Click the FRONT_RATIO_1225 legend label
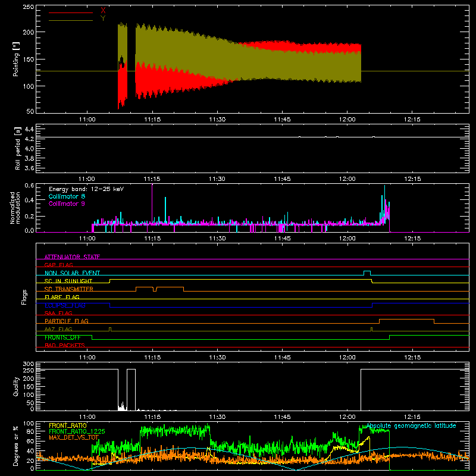 (77, 431)
